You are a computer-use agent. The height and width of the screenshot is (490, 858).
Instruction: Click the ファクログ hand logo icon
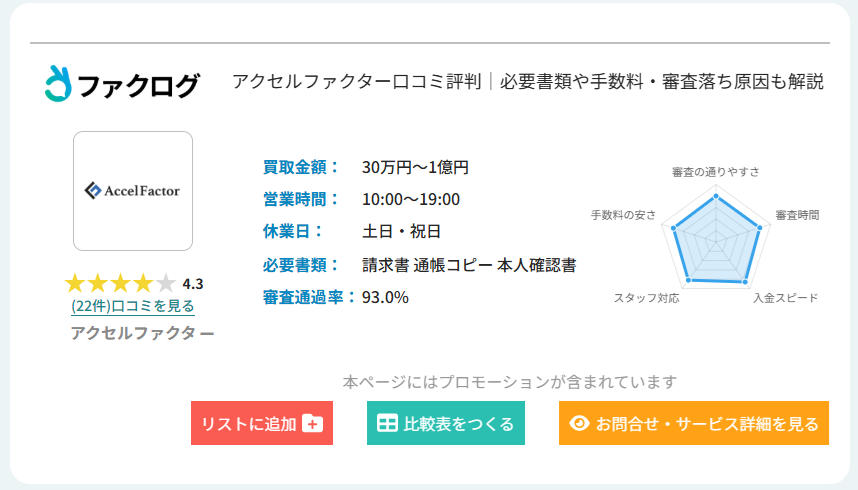59,83
